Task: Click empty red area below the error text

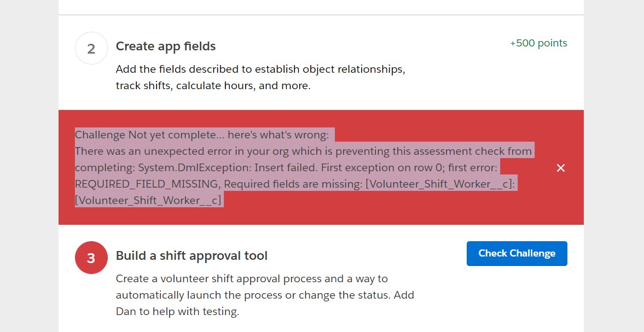Action: tap(328, 215)
